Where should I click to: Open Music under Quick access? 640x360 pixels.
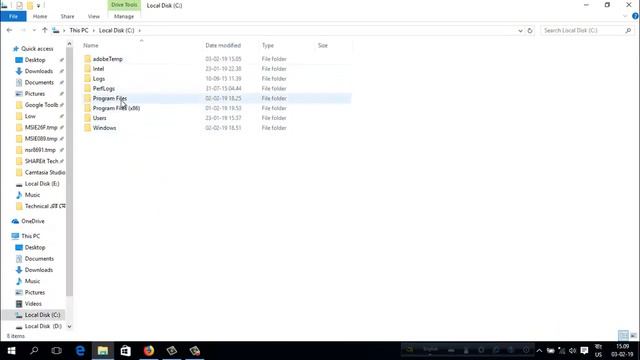click(32, 195)
